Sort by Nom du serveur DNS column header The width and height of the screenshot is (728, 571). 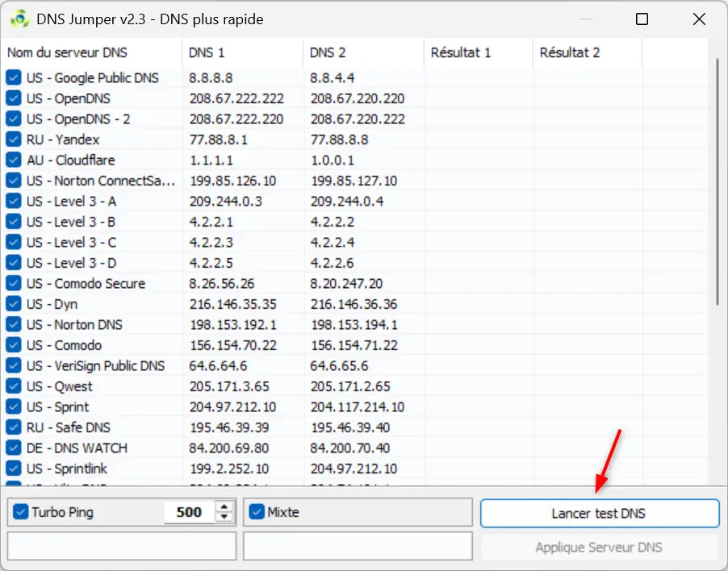91,52
